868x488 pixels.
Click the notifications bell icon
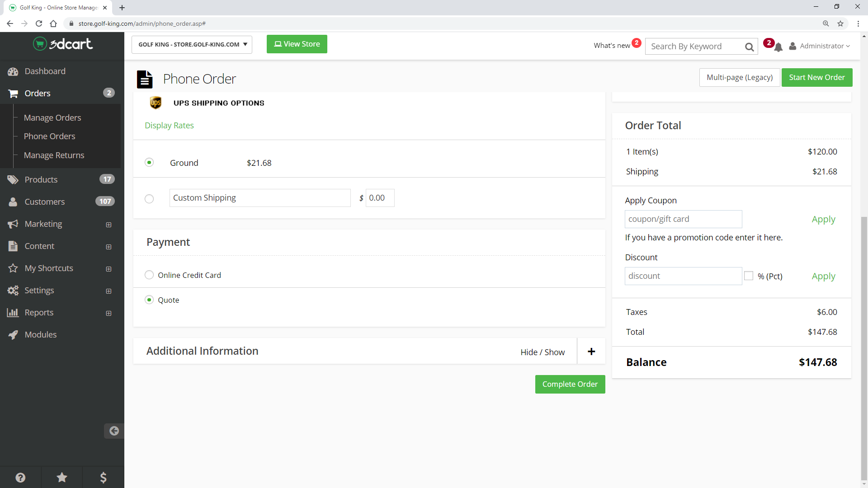click(x=778, y=47)
